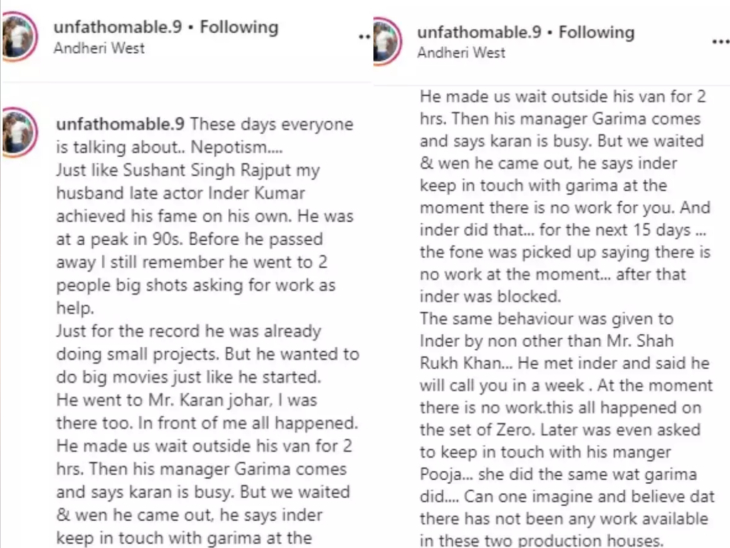Viewport: 730px width, 548px height.
Task: Open unfathomable.9 username in right header
Action: [479, 32]
